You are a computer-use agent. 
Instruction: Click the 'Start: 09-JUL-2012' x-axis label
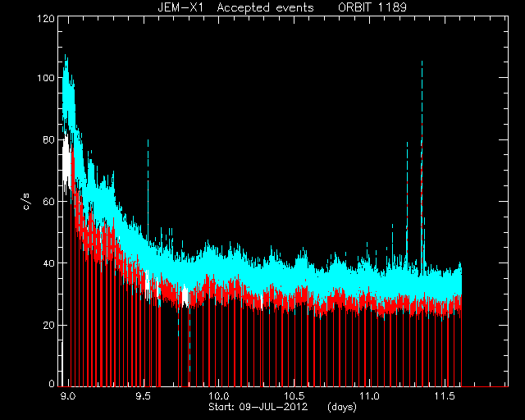click(258, 407)
